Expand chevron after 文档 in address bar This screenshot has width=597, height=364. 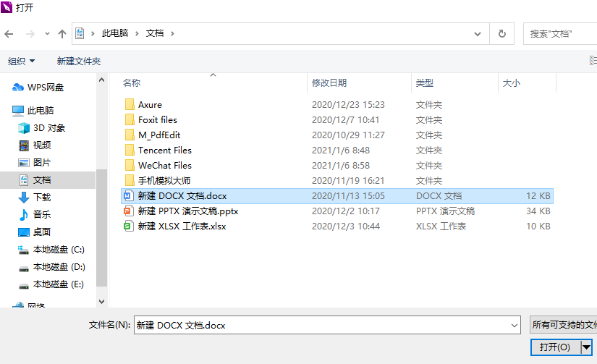pos(172,33)
